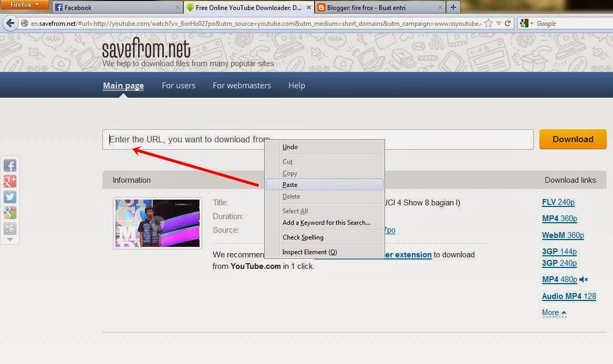The image size is (613, 364).
Task: Bookmark this page with the star icon
Action: (489, 24)
